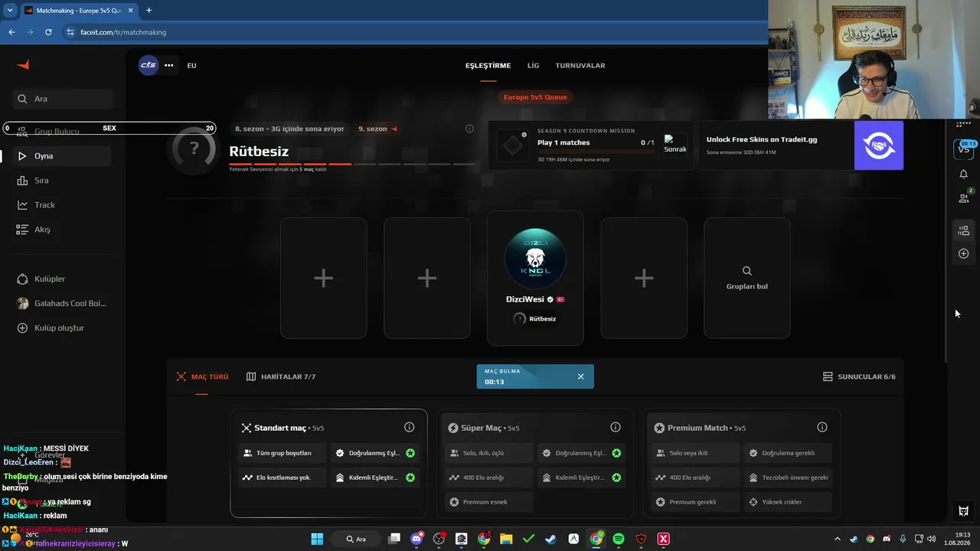The width and height of the screenshot is (980, 551).
Task: Show info for Standart maç
Action: pos(409,427)
